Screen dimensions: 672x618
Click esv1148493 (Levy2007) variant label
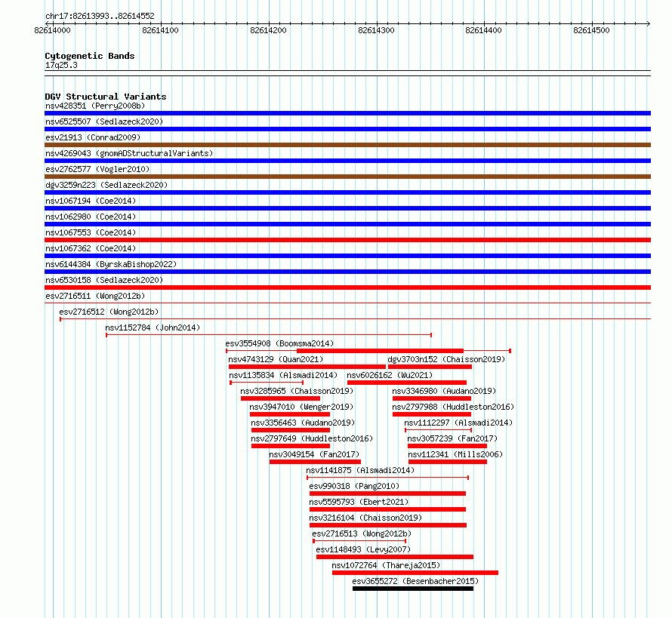click(363, 549)
